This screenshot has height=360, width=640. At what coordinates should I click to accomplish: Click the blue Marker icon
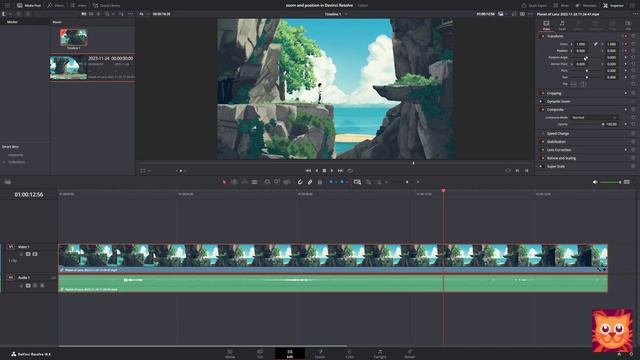(342, 182)
